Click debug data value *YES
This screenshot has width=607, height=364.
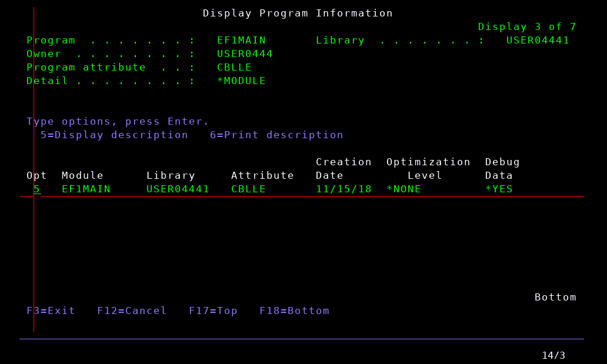[499, 189]
